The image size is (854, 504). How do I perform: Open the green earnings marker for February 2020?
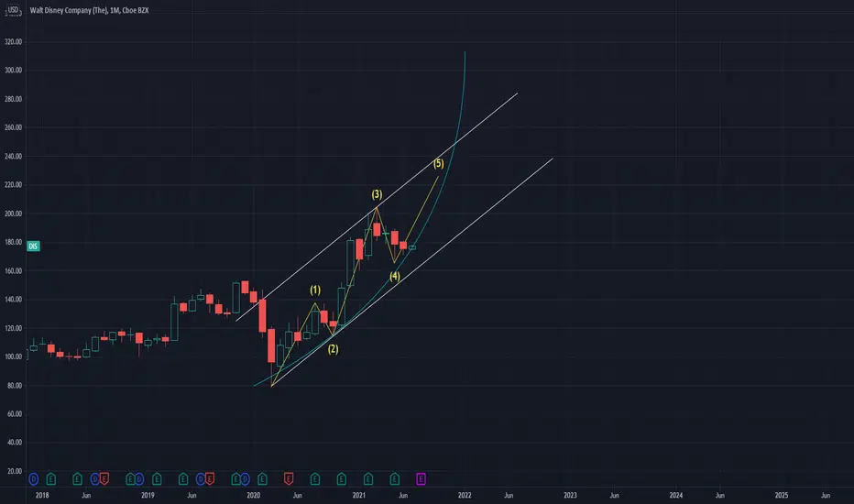pos(262,479)
